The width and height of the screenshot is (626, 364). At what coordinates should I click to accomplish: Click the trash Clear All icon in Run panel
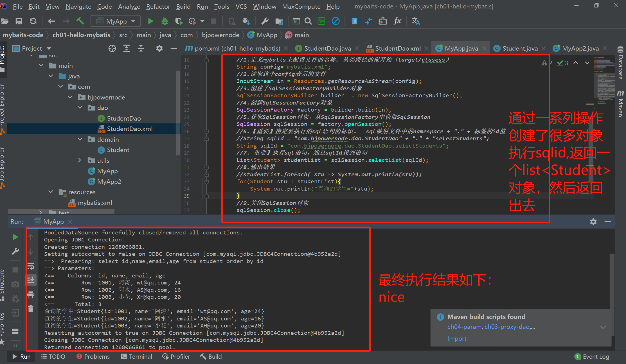(31, 309)
